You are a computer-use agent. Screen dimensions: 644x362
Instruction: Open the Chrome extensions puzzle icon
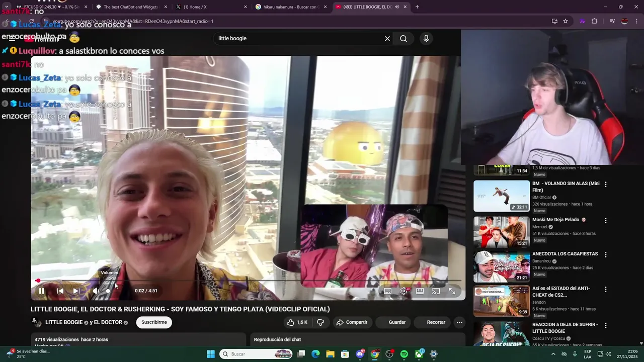click(x=594, y=21)
